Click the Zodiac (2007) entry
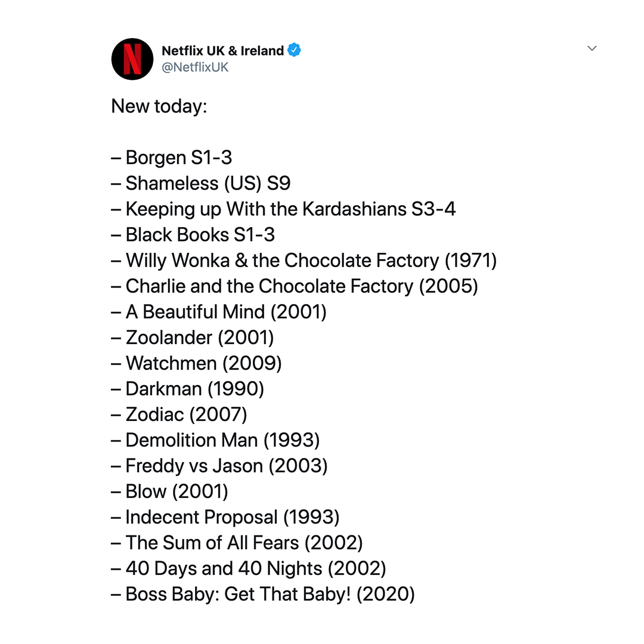 [x=179, y=414]
